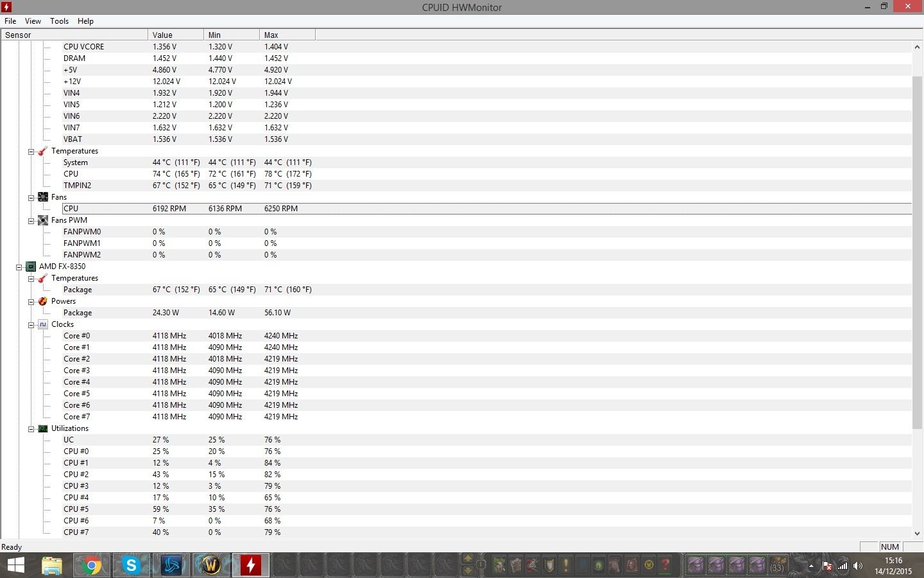Click the HWMonitor app icon in the title bar
This screenshot has height=578, width=924.
[x=6, y=7]
